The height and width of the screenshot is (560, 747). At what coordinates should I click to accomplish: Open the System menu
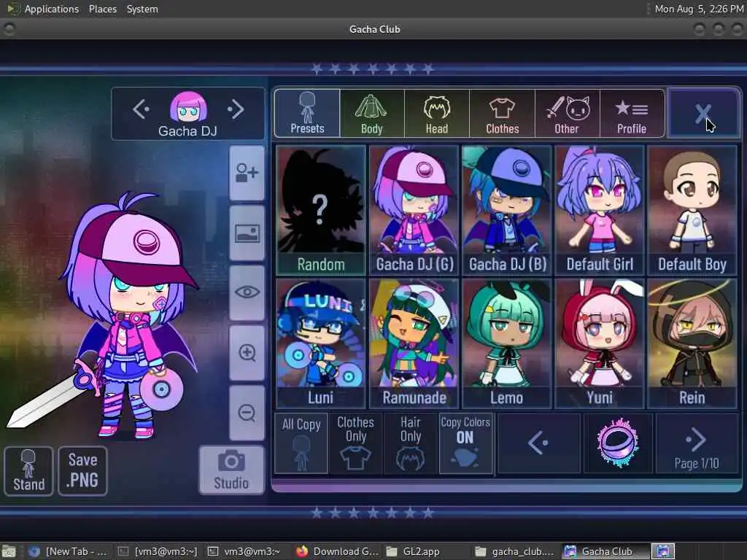point(142,9)
